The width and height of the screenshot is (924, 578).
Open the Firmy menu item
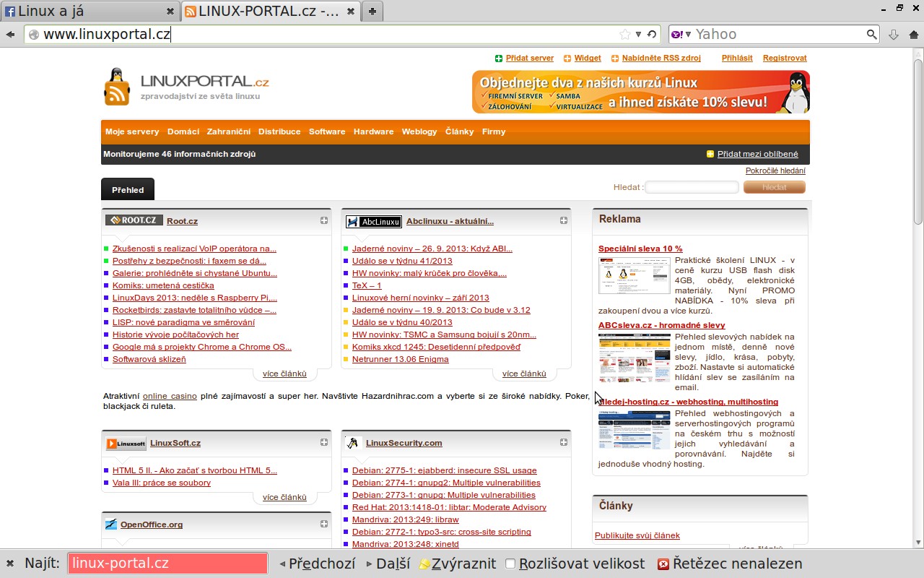coord(494,131)
